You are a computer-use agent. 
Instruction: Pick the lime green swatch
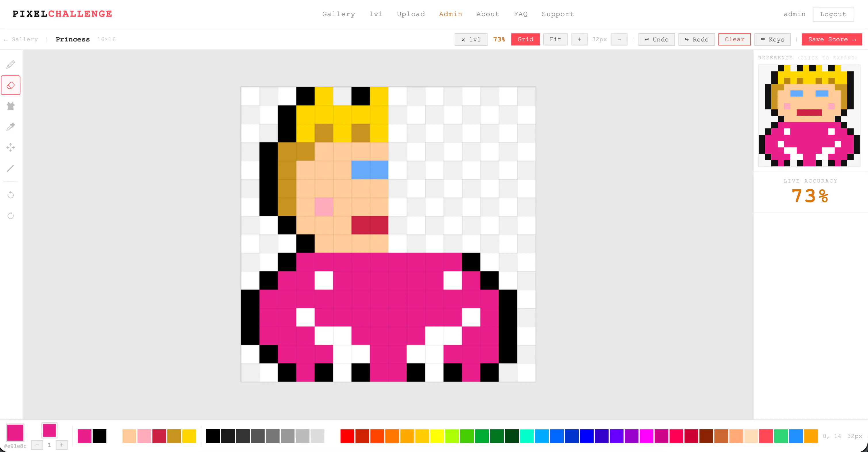point(452,436)
